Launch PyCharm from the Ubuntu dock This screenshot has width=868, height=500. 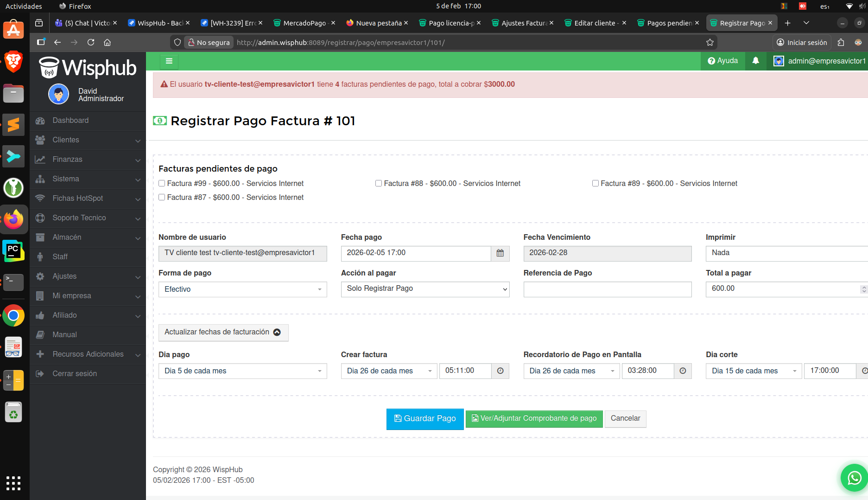(13, 250)
